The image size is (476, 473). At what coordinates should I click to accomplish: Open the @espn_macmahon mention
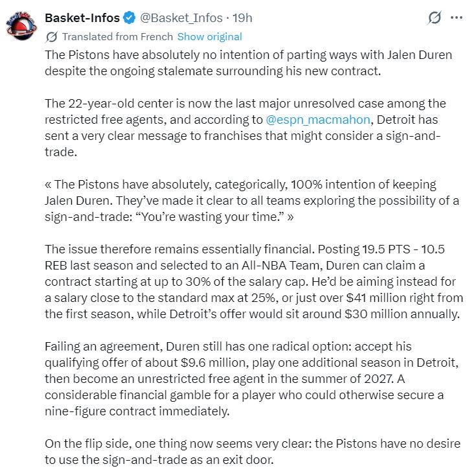pyautogui.click(x=318, y=120)
